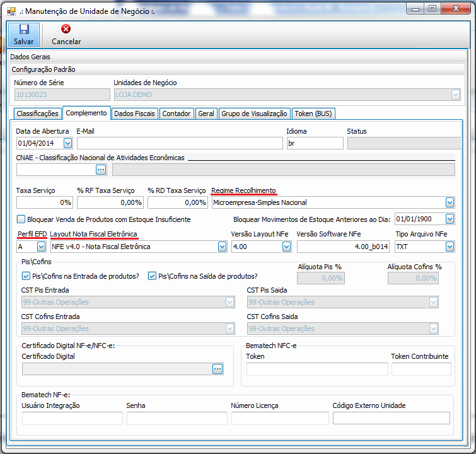Click the Taxa Serviço 0% field
Image resolution: width=476 pixels, height=454 pixels.
click(x=44, y=202)
